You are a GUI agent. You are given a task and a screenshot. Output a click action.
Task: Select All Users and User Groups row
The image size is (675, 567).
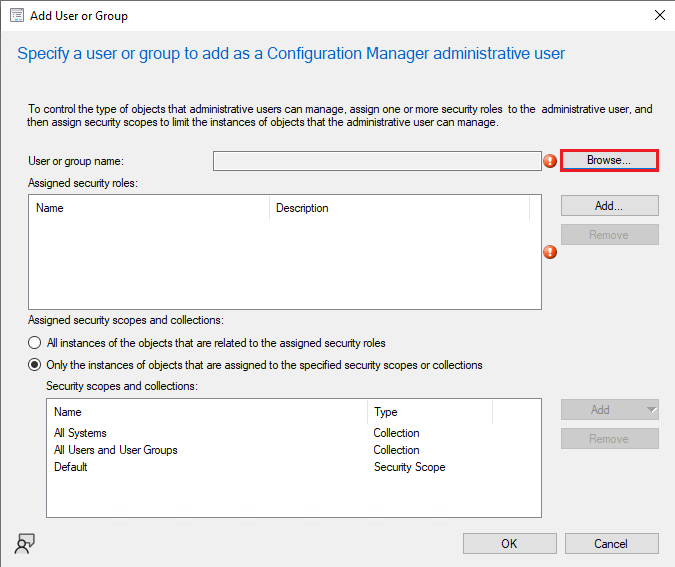point(294,450)
